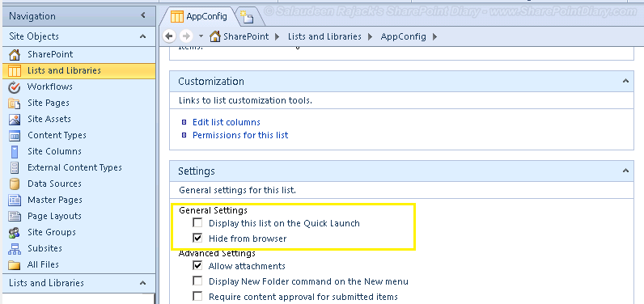Select Site Assets in Site Objects
644x304 pixels.
(49, 119)
